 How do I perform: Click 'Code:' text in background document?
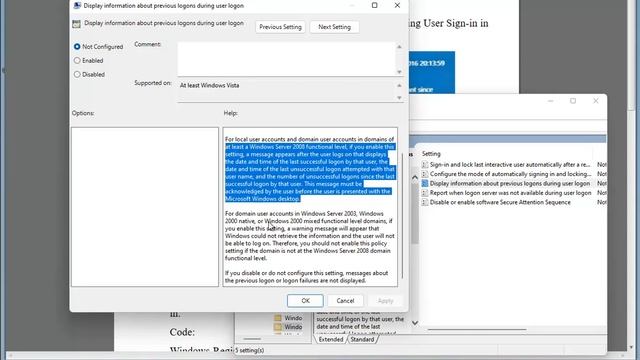click(182, 332)
